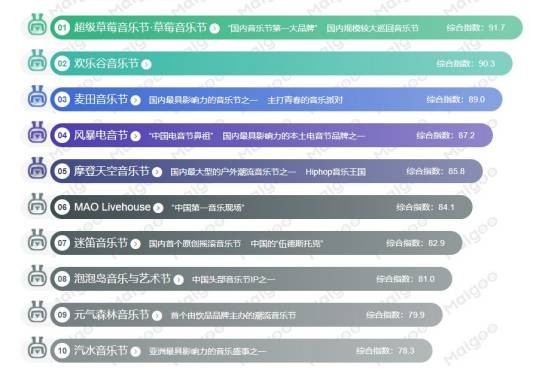The image size is (536, 371).
Task: Click the "中国电音节鼻祖" description
Action: click(x=181, y=136)
